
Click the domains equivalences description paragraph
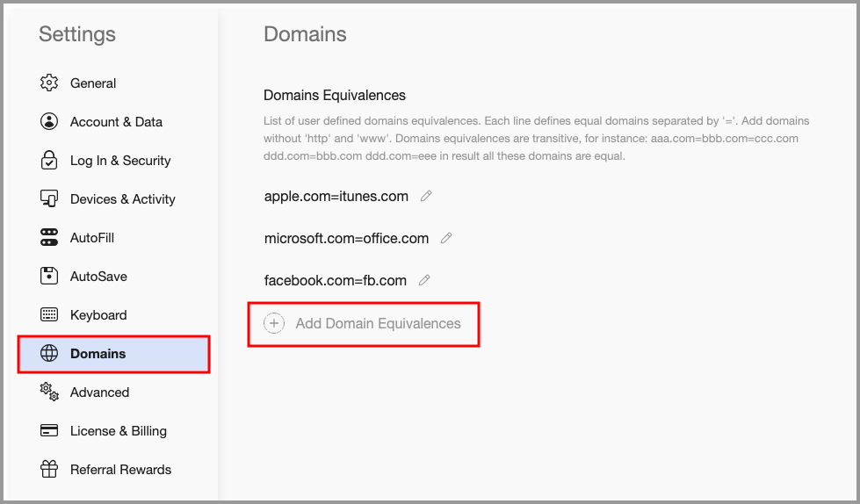coord(537,138)
